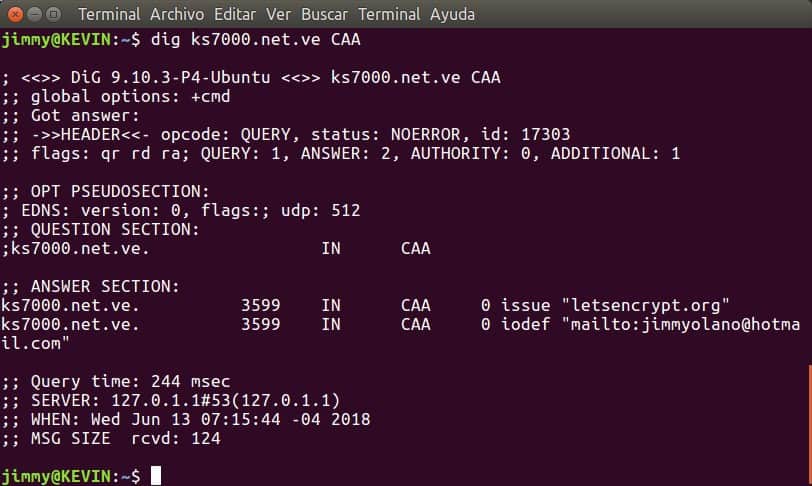Close the terminal window

16,14
